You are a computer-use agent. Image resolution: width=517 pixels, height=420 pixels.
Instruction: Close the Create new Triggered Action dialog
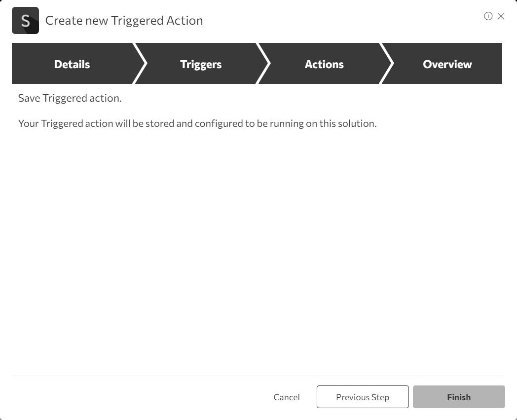click(x=501, y=16)
